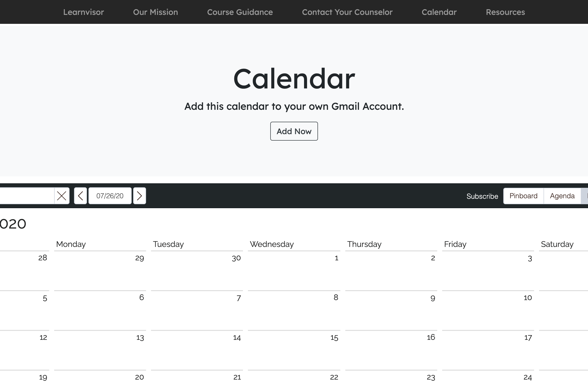The image size is (588, 392).
Task: Open the 07/26/20 date picker field
Action: [110, 196]
